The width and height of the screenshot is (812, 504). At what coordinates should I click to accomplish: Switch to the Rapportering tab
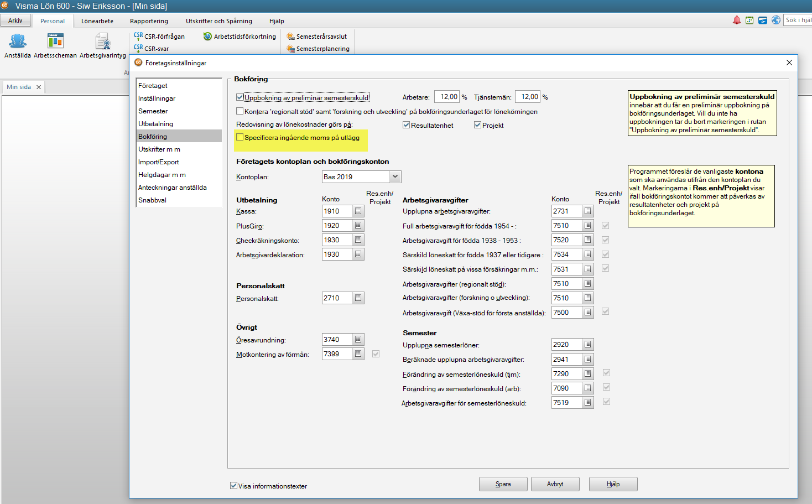(x=149, y=21)
